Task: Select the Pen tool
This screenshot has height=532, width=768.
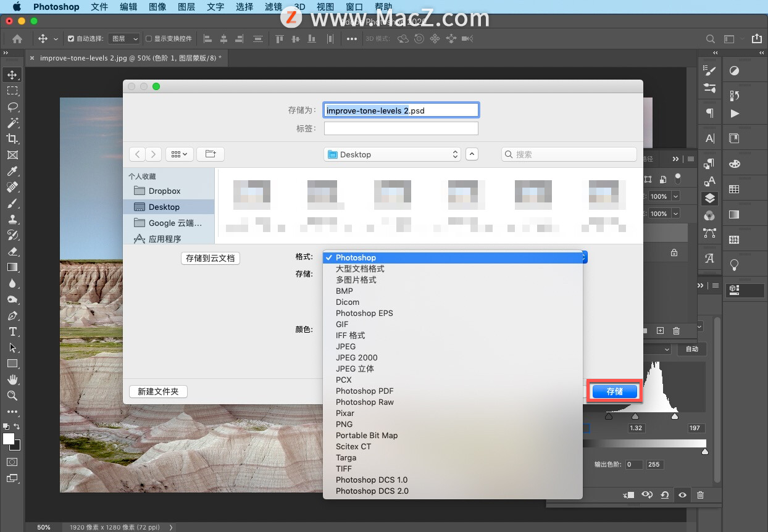Action: point(12,315)
